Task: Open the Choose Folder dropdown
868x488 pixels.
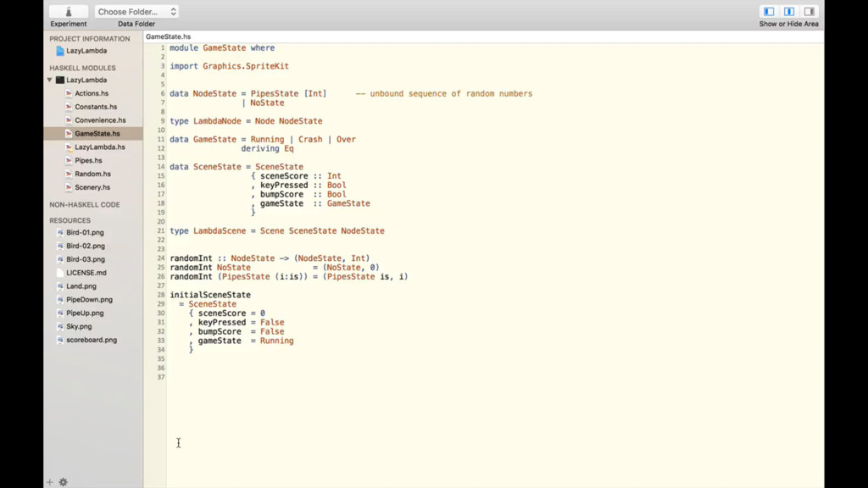Action: pos(135,11)
